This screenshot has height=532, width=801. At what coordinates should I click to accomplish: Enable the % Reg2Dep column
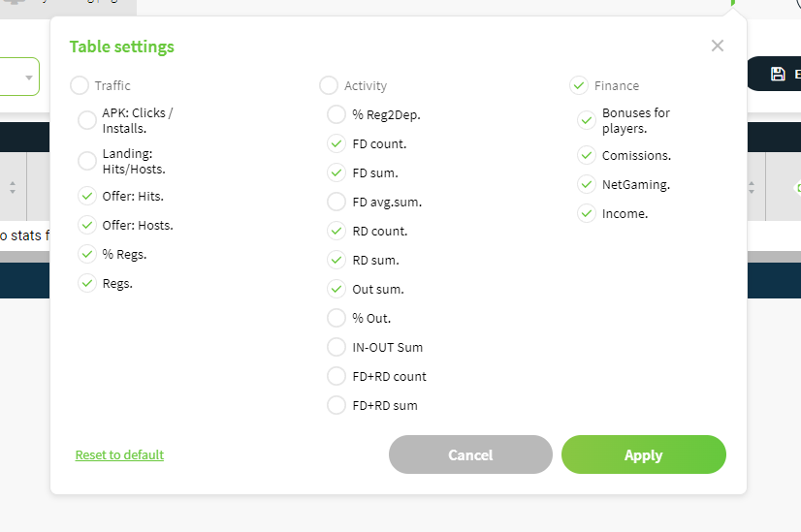click(336, 115)
